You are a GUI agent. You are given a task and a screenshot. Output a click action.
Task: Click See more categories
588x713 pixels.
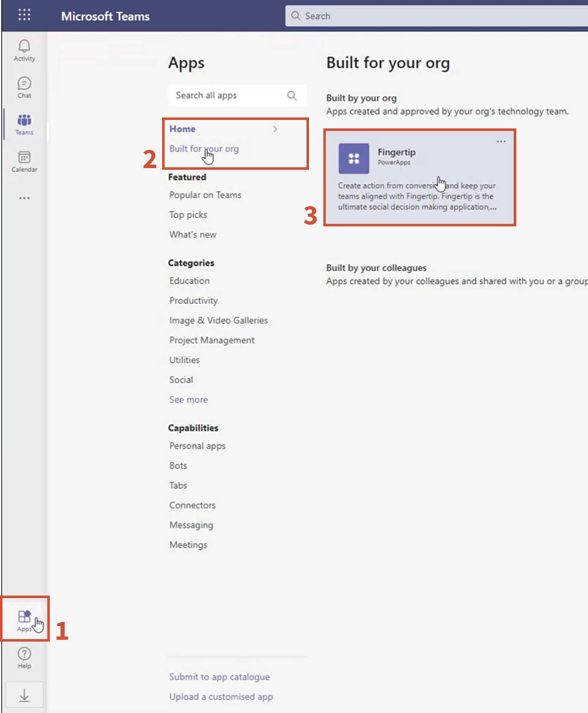coord(189,400)
